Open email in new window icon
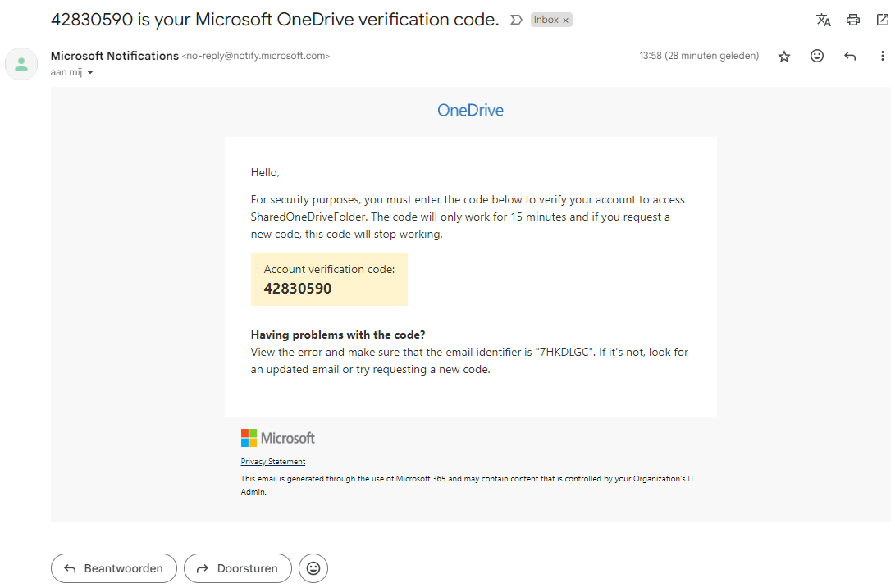 click(x=882, y=20)
